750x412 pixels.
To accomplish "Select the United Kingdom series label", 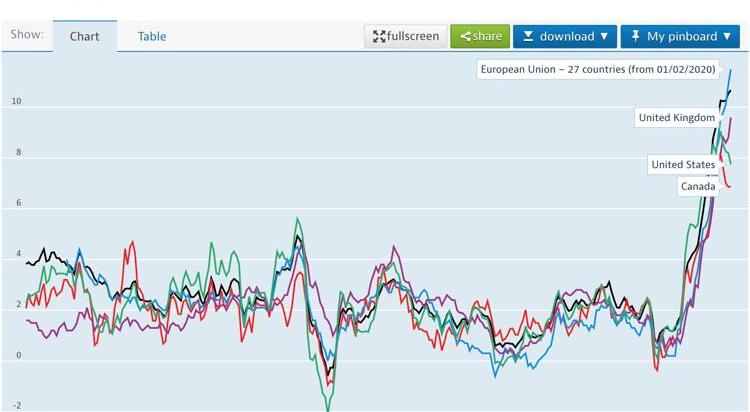I will click(x=677, y=118).
